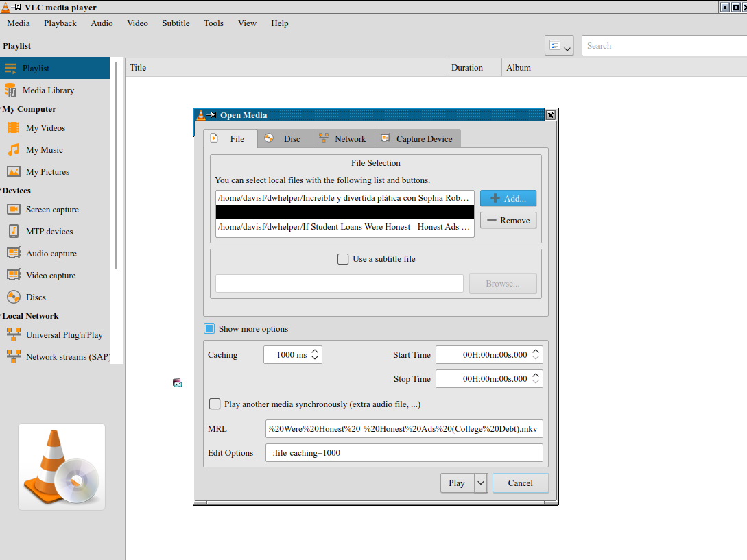Increase the Caching value
The height and width of the screenshot is (560, 747).
pyautogui.click(x=315, y=352)
